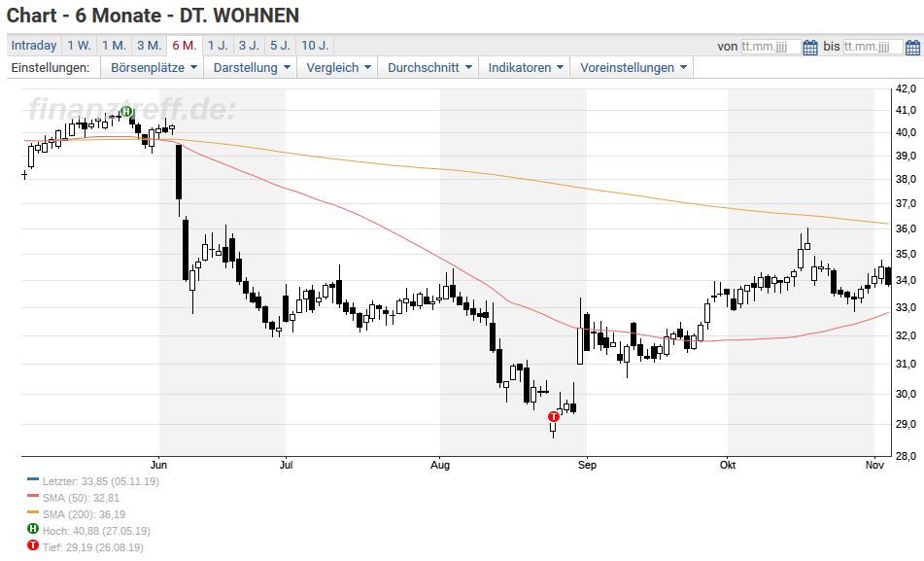The image size is (924, 561).
Task: Open the Vergleich dropdown
Action: pos(338,67)
